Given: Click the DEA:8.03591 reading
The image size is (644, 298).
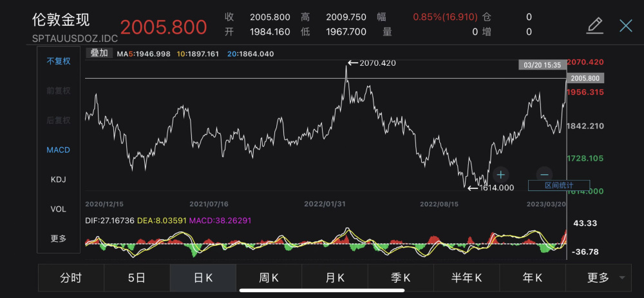Looking at the screenshot, I should click(x=162, y=221).
